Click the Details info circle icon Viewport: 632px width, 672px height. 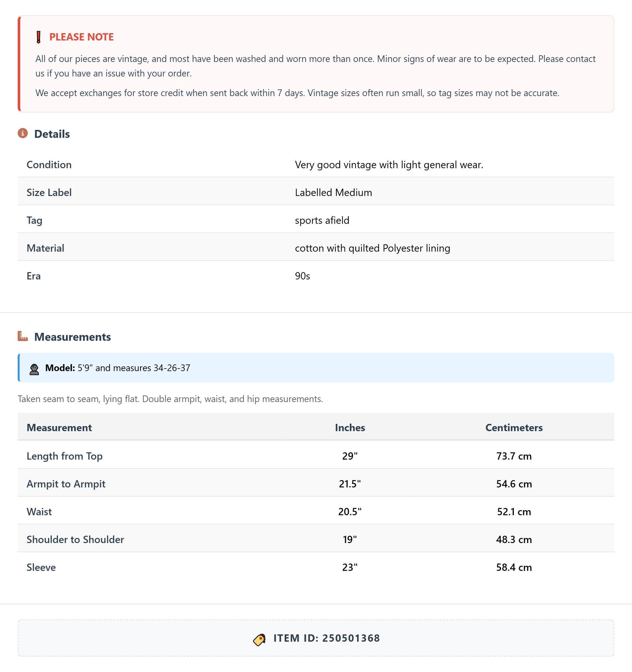click(23, 133)
